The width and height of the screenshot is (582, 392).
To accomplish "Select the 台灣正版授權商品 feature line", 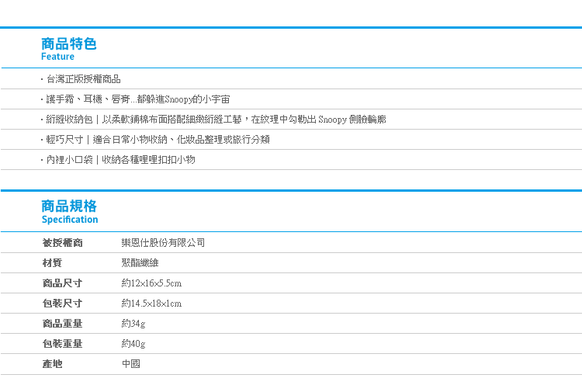I will (83, 79).
